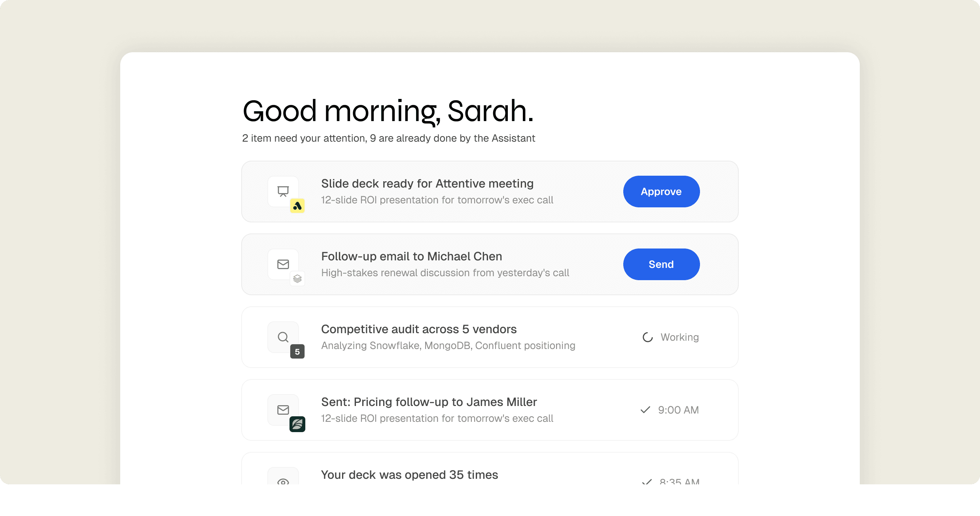
Task: Open Slide deck ready for Attentive meeting
Action: coord(427,184)
